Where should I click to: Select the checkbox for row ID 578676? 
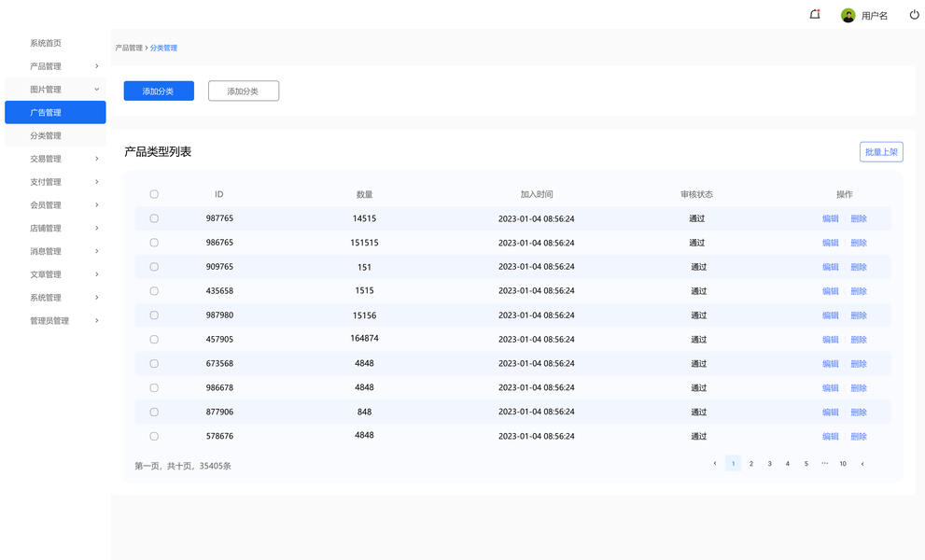click(x=154, y=436)
